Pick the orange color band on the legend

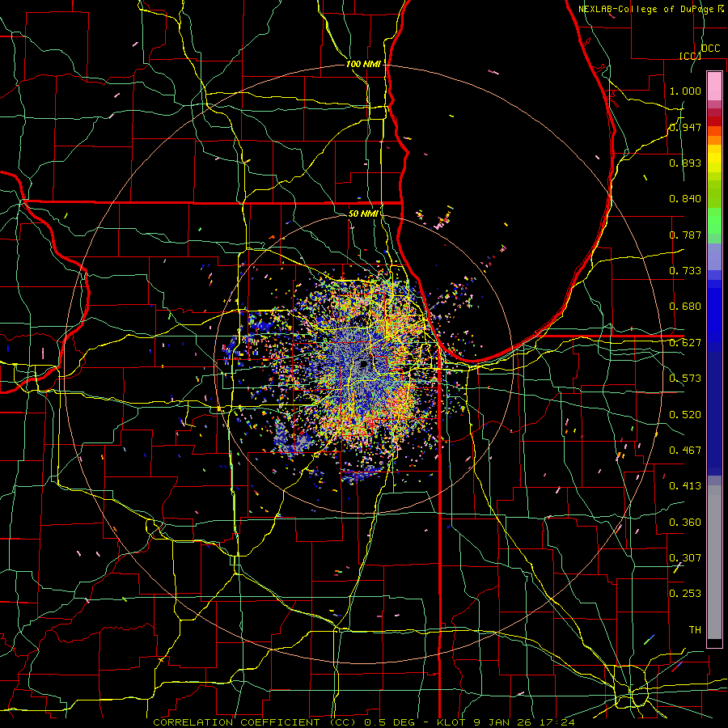[x=714, y=139]
